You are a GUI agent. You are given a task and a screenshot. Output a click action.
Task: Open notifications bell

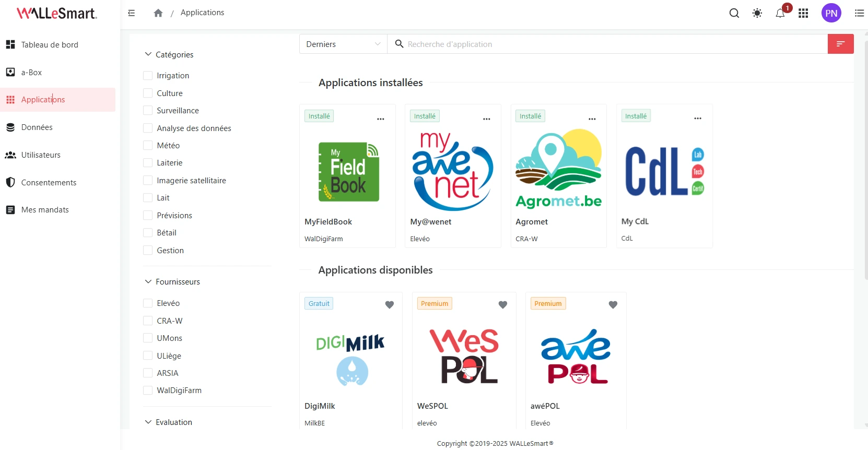(780, 13)
